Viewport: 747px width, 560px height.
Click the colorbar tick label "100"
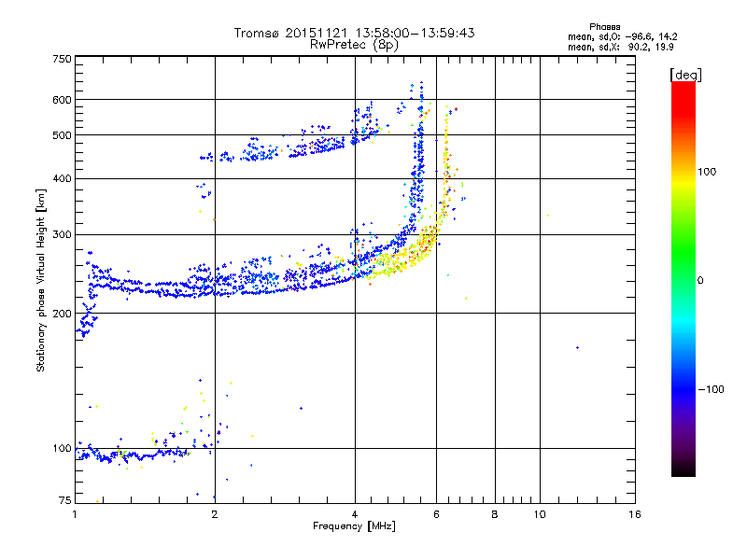pyautogui.click(x=707, y=172)
